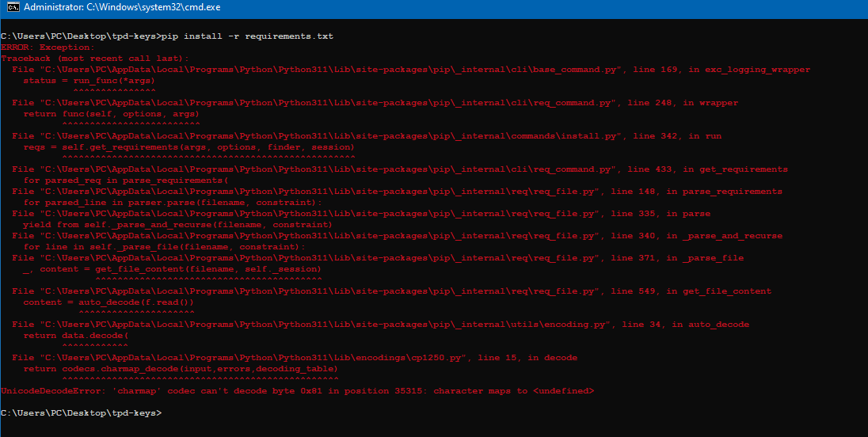The image size is (868, 437).
Task: Select the text 'line 34, in auto_decode'
Action: pos(685,324)
